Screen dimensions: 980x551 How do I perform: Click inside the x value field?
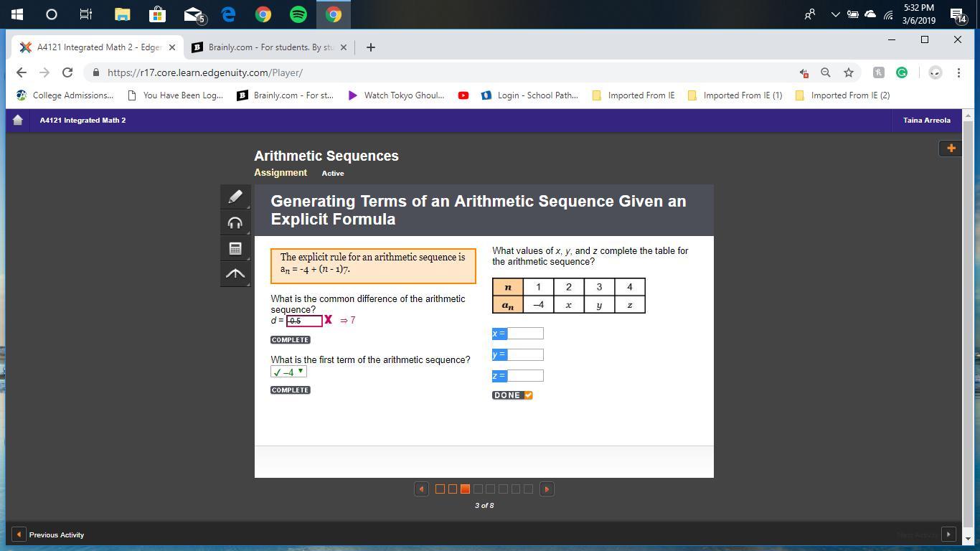[525, 334]
